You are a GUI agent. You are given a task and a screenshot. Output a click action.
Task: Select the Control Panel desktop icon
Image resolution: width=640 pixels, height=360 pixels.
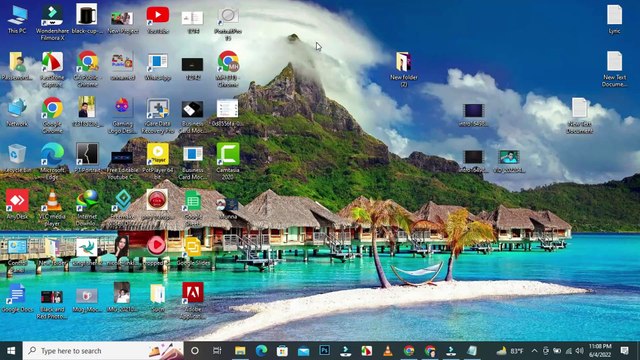click(17, 255)
